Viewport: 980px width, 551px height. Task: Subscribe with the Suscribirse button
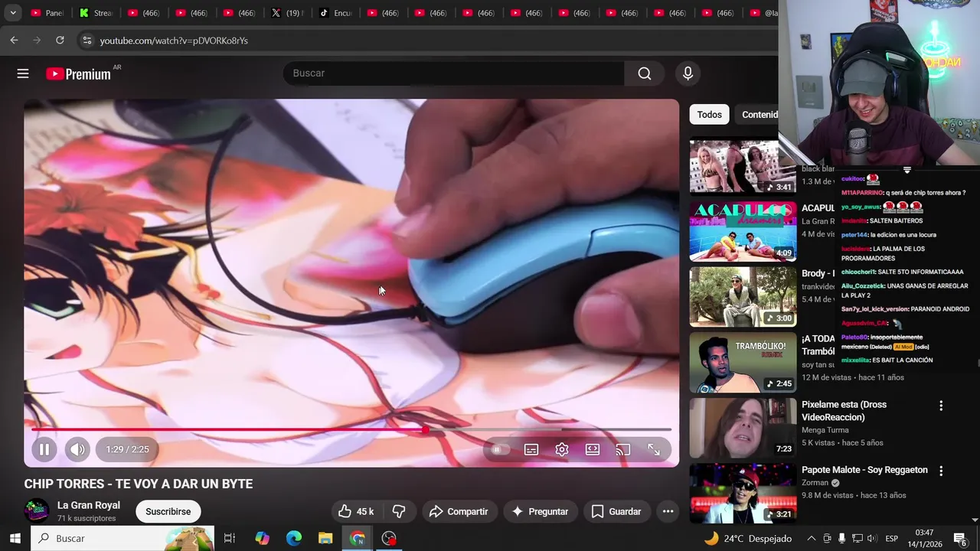(168, 511)
